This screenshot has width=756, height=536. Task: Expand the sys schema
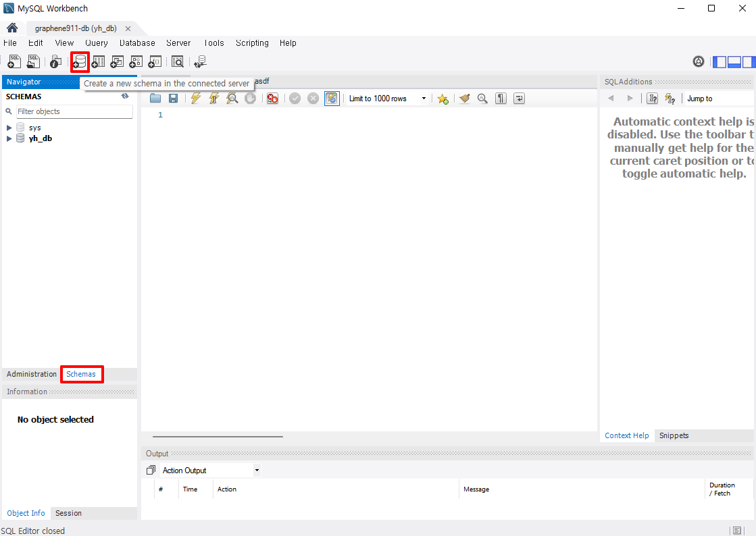click(x=9, y=128)
